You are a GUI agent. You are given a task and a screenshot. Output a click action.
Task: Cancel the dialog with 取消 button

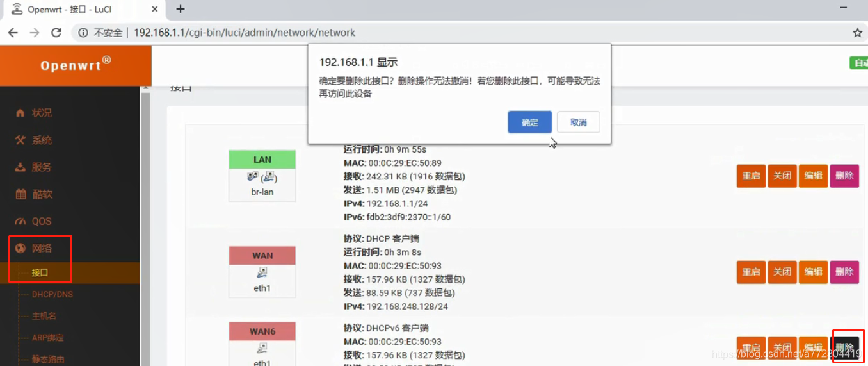578,122
